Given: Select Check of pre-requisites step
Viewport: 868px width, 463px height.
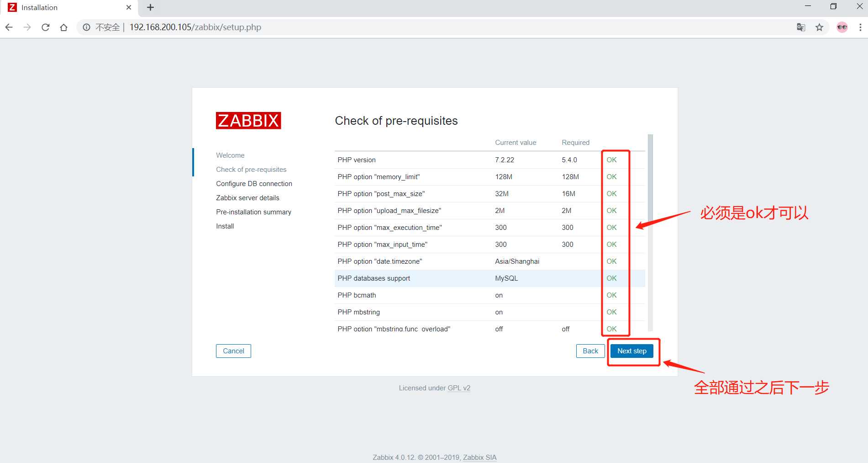Looking at the screenshot, I should point(251,170).
